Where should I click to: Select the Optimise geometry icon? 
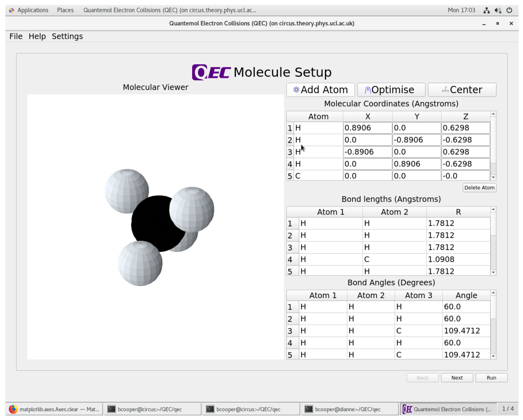368,90
